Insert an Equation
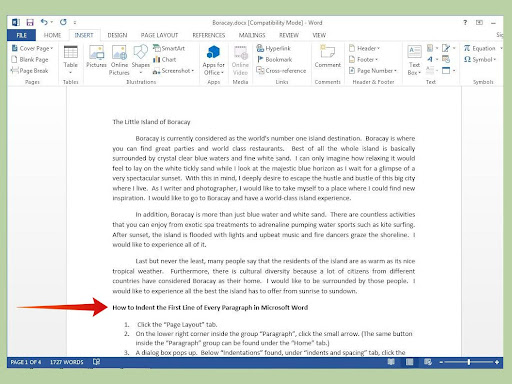 point(480,48)
